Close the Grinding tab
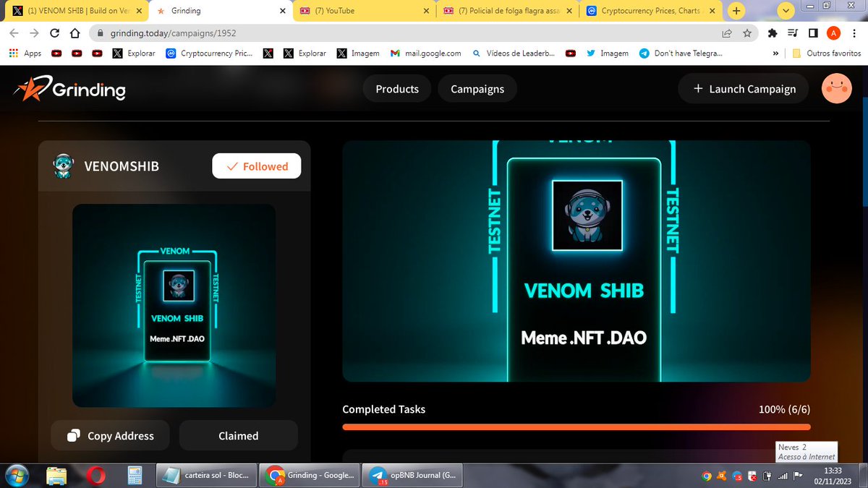Screen dimensions: 868x488 (282, 11)
